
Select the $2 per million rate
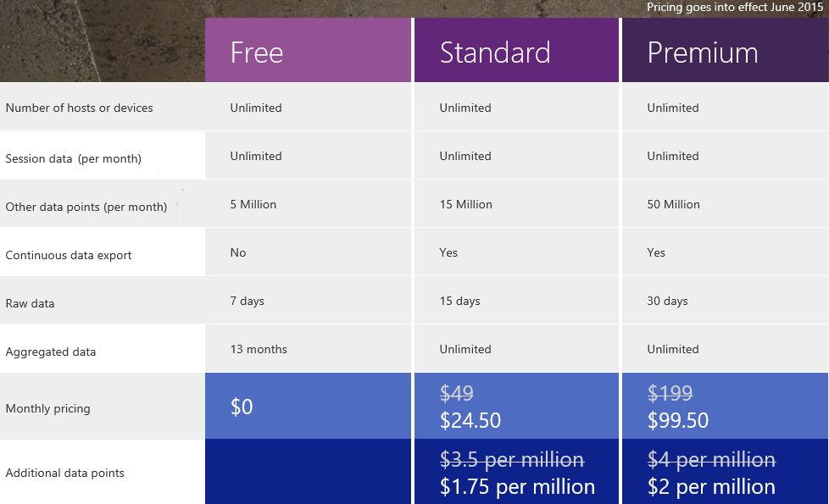coord(711,486)
